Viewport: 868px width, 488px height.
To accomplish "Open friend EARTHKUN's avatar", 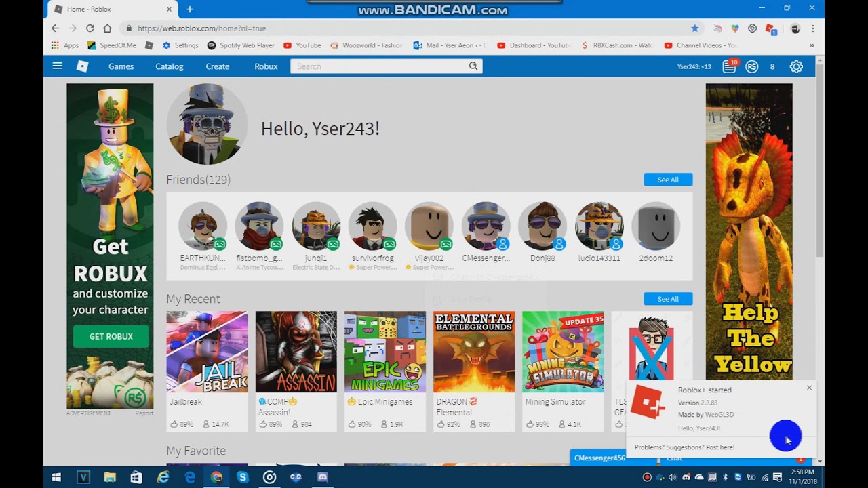I will [203, 226].
